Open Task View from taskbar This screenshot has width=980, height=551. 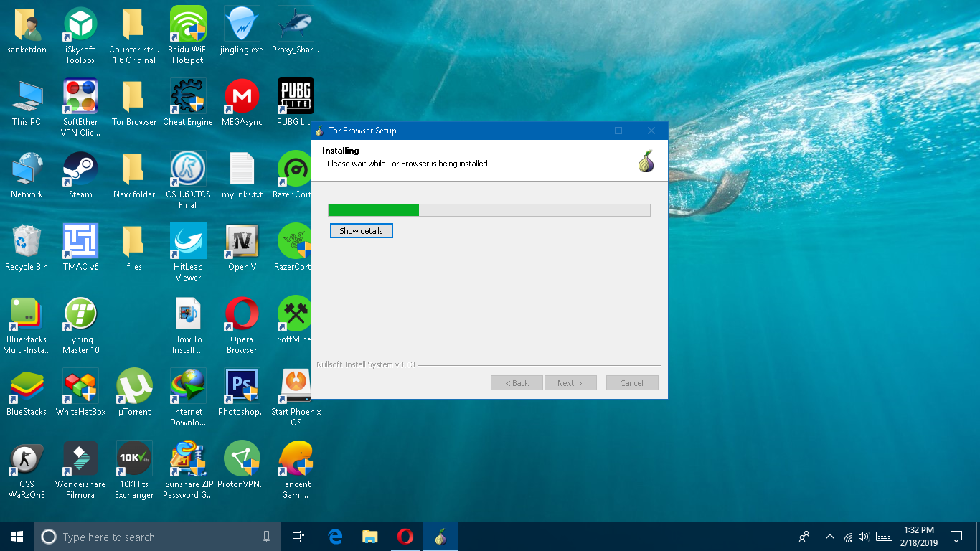tap(298, 537)
